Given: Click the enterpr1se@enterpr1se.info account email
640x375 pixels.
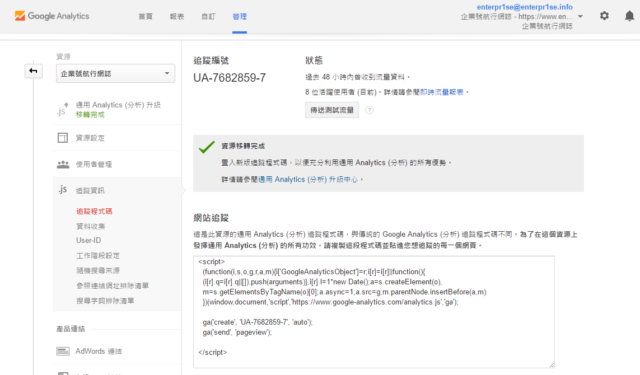Looking at the screenshot, I should coord(524,7).
